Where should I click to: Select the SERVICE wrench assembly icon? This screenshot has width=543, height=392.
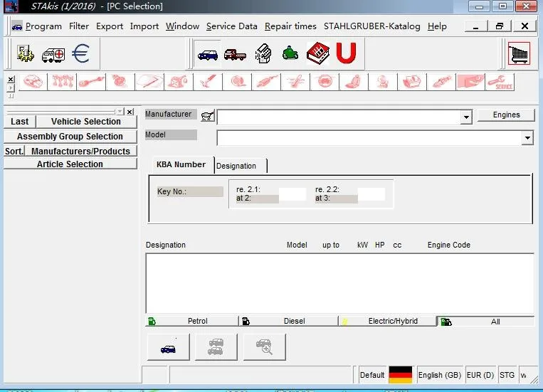pyautogui.click(x=500, y=82)
